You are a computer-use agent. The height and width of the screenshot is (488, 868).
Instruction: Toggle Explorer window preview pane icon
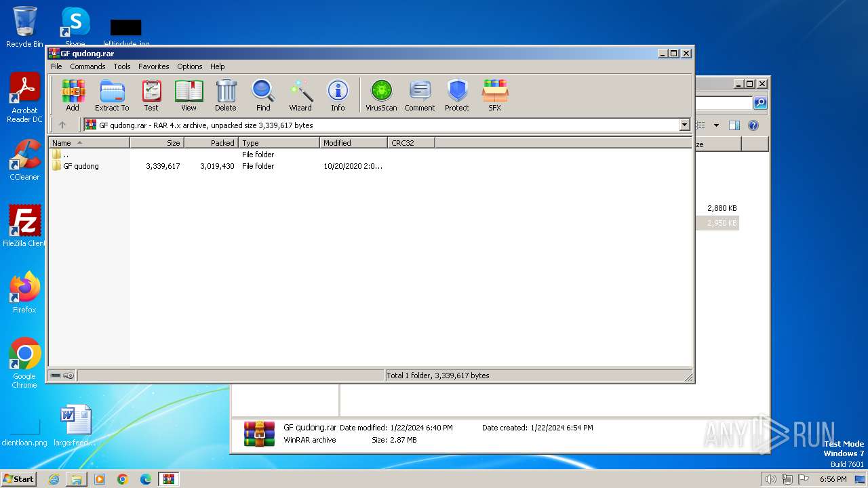point(734,125)
